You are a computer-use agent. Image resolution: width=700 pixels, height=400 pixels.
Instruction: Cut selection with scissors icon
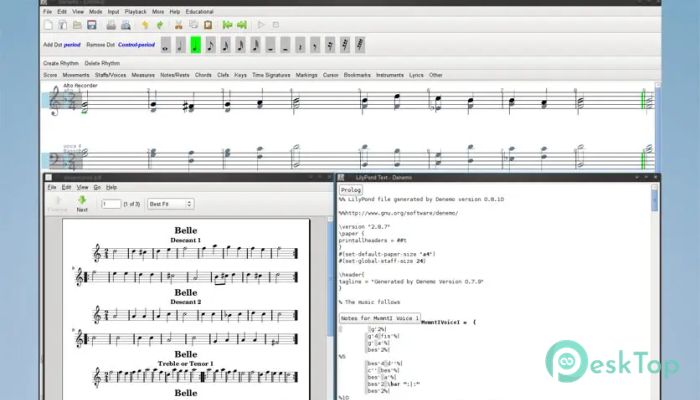coord(179,25)
